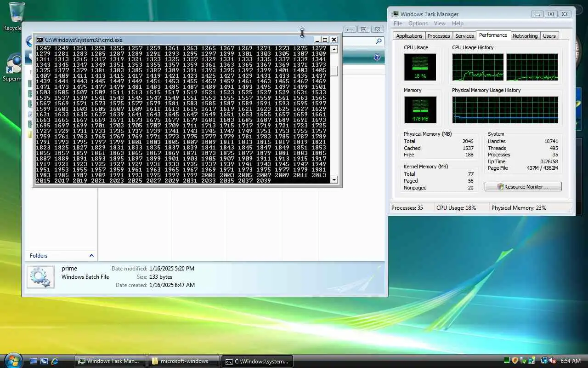Screen dimensions: 588x368
Task: Click Show Desktop quick launch icon
Action: pyautogui.click(x=34, y=361)
